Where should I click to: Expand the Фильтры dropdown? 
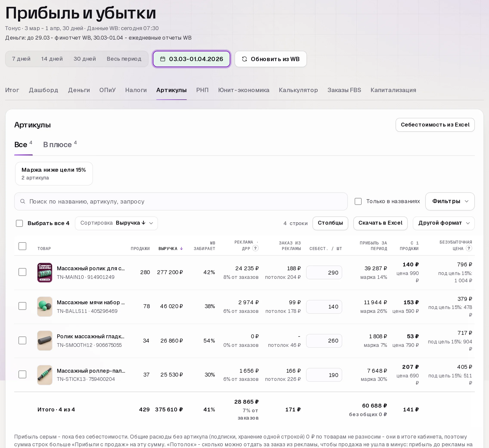[x=450, y=201]
